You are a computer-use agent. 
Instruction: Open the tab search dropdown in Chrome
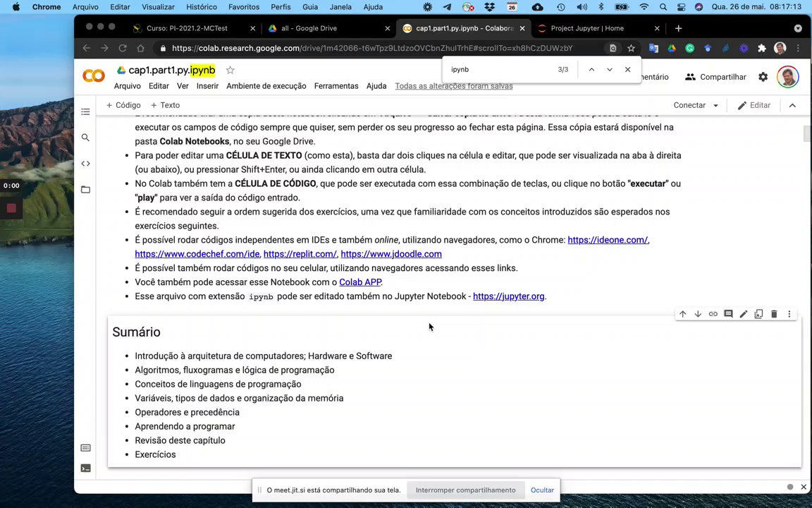798,28
